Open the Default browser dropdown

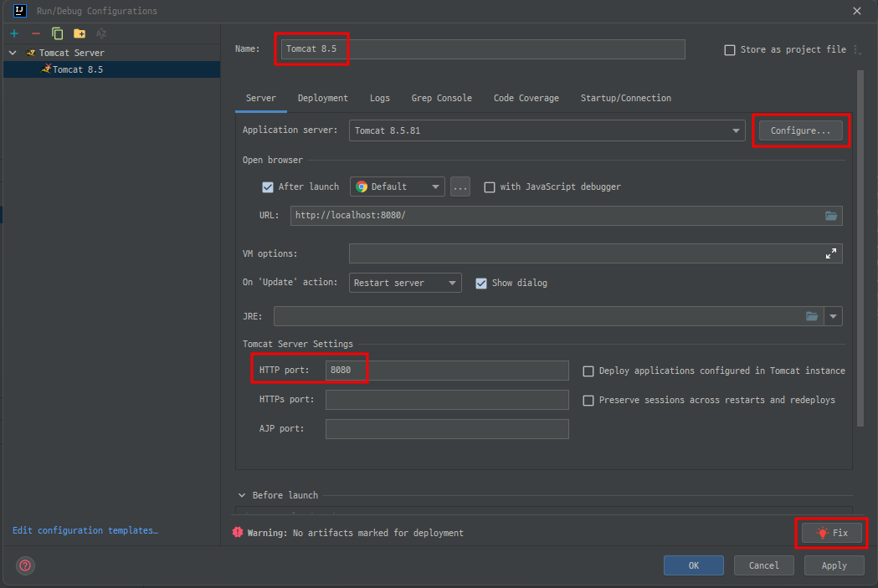[398, 187]
